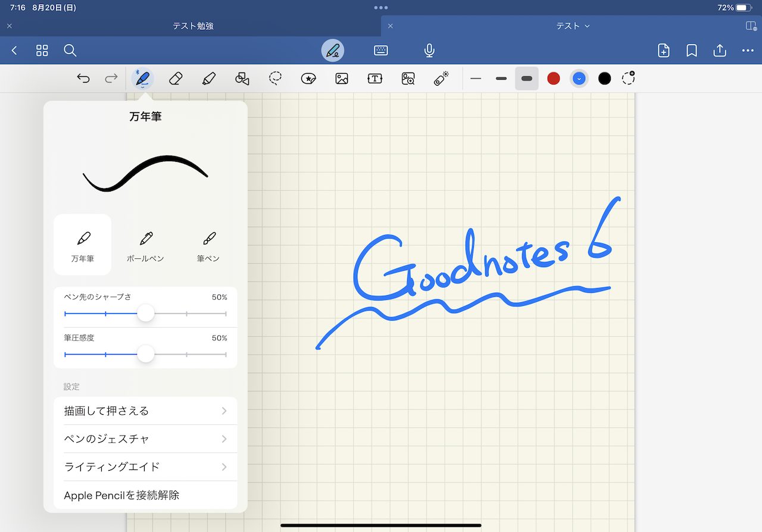The image size is (762, 532).
Task: Select the Highlighter tool
Action: (209, 79)
